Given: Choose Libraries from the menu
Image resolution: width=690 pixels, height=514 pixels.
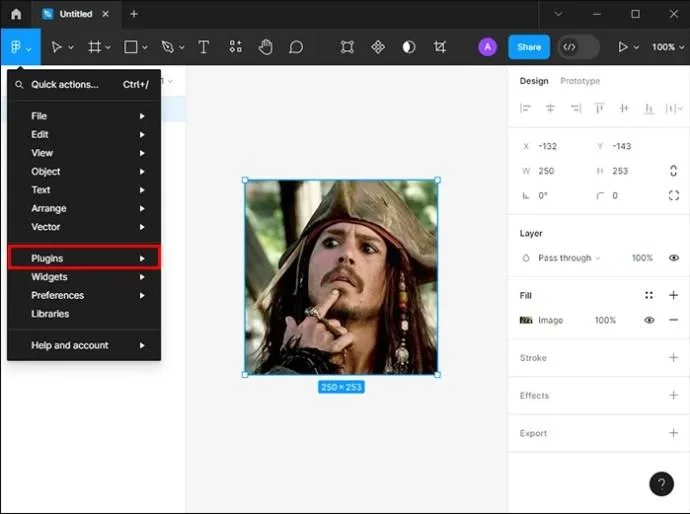Looking at the screenshot, I should pos(84,314).
